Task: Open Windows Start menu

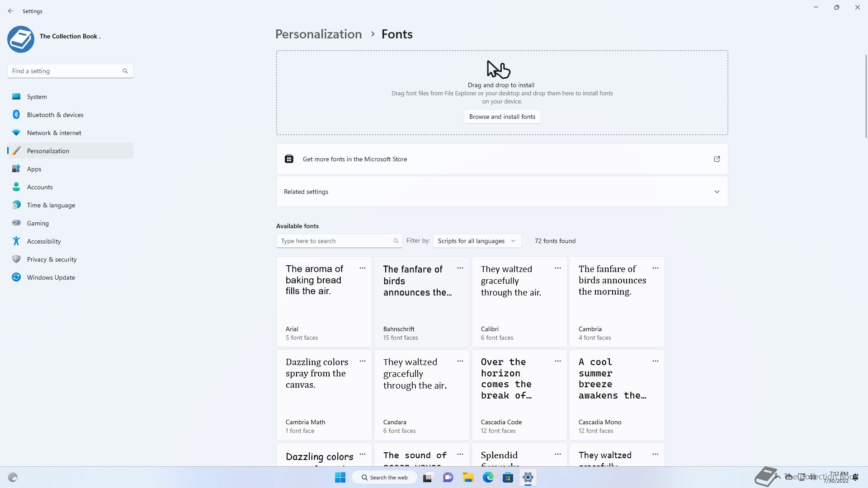Action: click(340, 477)
